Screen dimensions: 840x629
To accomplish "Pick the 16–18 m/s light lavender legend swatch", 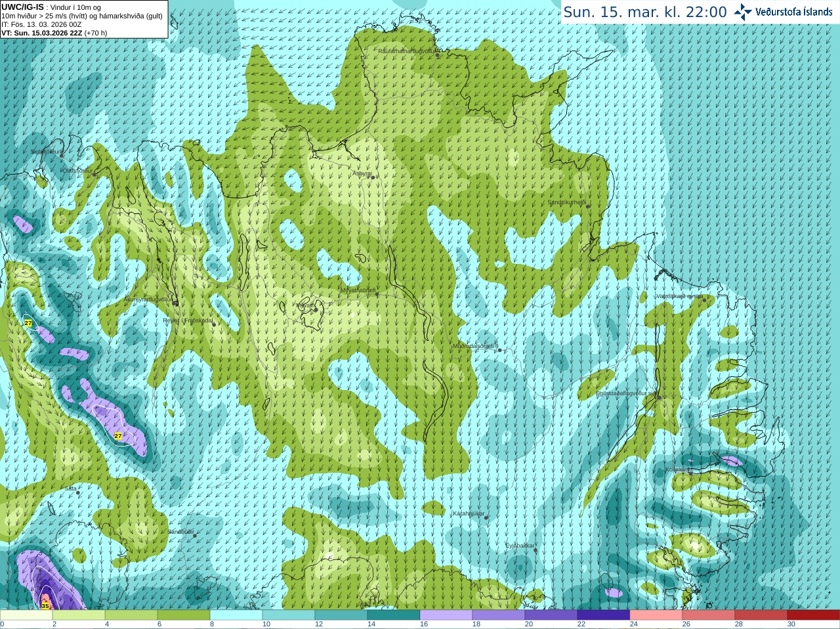I will pos(446,615).
